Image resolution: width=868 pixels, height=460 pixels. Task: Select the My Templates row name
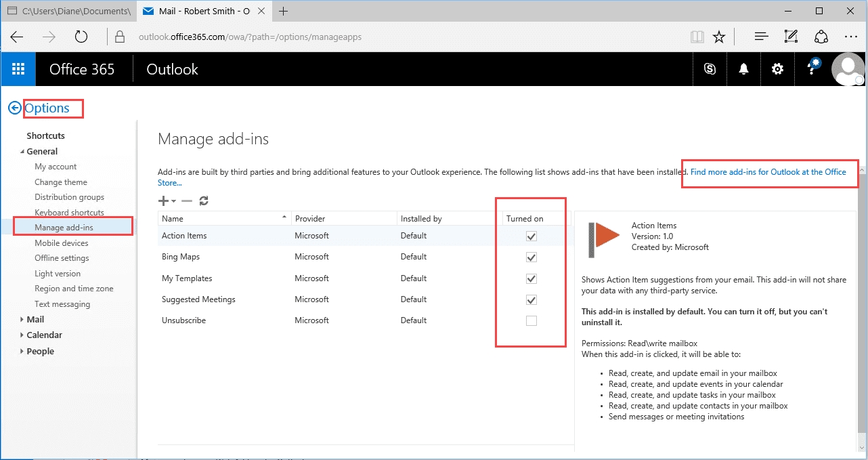point(187,278)
